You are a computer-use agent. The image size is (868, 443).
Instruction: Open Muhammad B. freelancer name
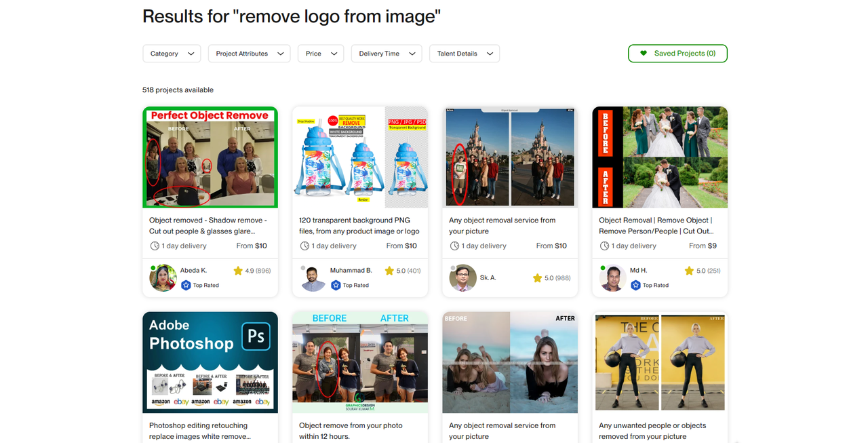coord(351,271)
